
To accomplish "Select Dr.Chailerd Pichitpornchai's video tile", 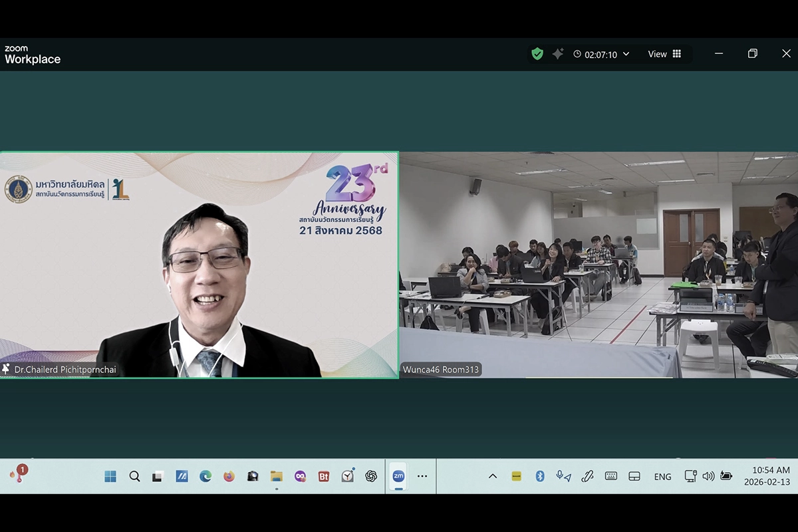I will click(x=199, y=265).
